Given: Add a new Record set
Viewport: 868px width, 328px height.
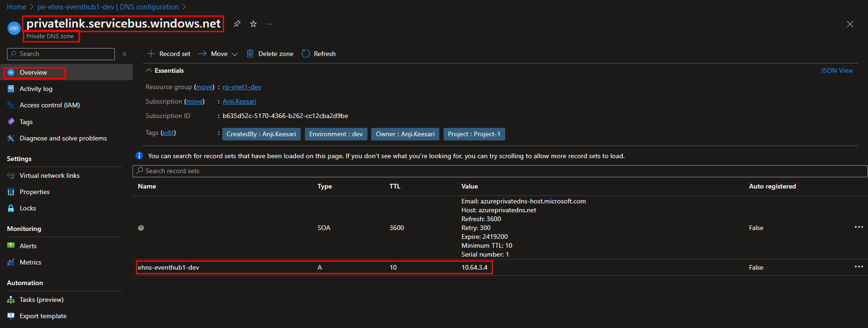Looking at the screenshot, I should [169, 54].
